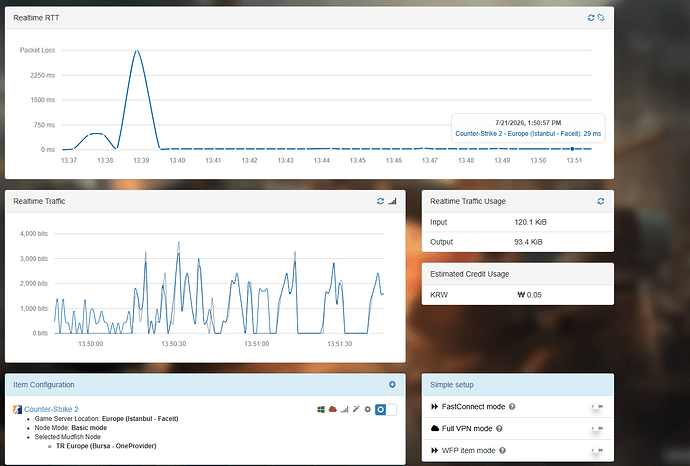
Task: Refresh the Realtime Traffic graph
Action: [381, 201]
